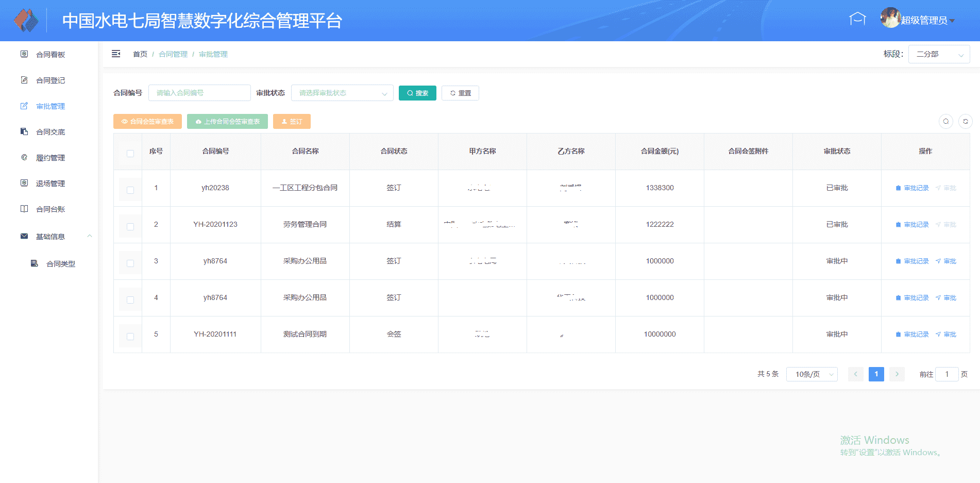Select the checkbox for row 5 YH-20201111
Screen dimensions: 980x483
(x=130, y=336)
